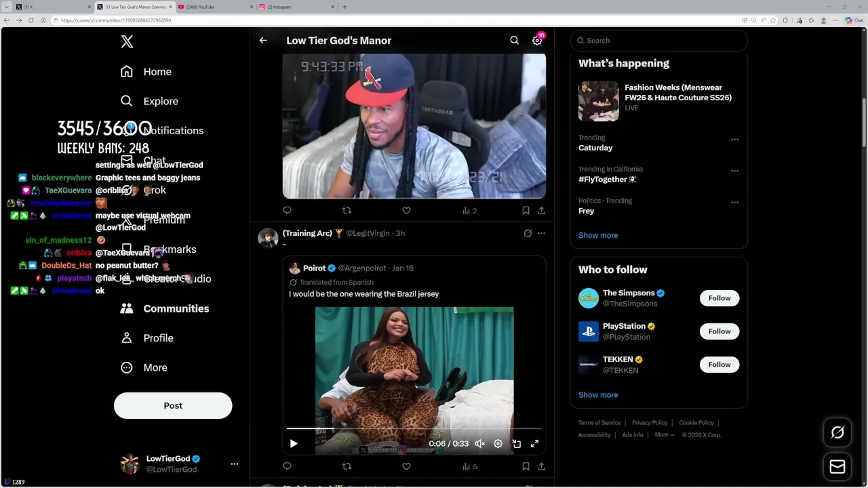This screenshot has width=868, height=488.
Task: Enter fullscreen on the quoted video
Action: 534,444
